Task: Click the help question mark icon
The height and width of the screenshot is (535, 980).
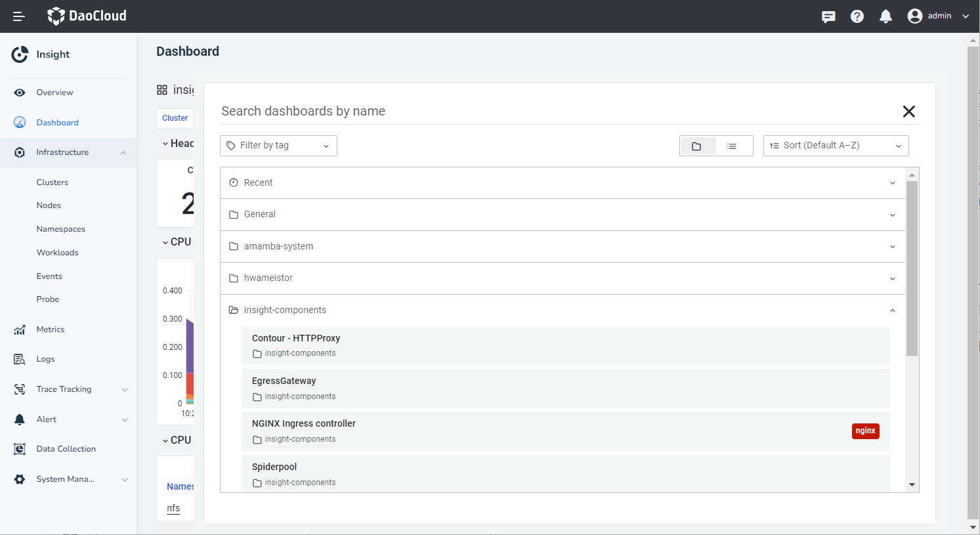Action: point(857,16)
